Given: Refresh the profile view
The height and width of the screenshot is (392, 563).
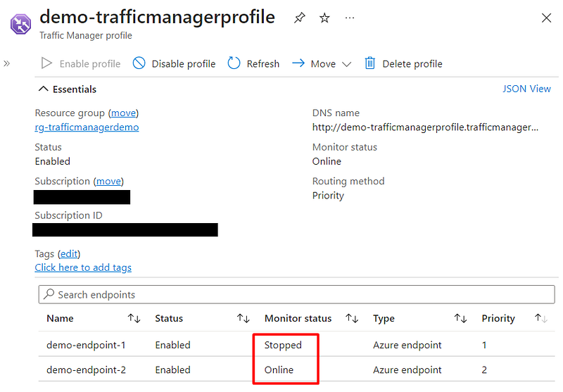Looking at the screenshot, I should (x=253, y=63).
